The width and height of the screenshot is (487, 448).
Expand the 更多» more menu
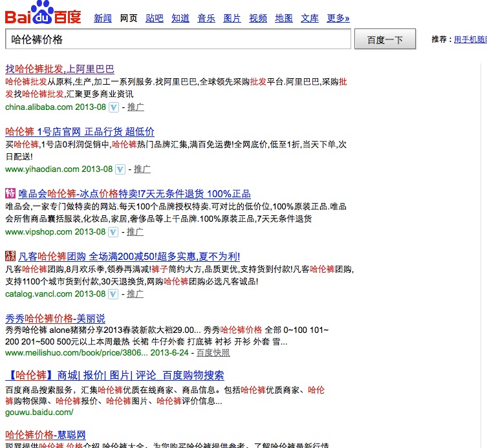[338, 18]
